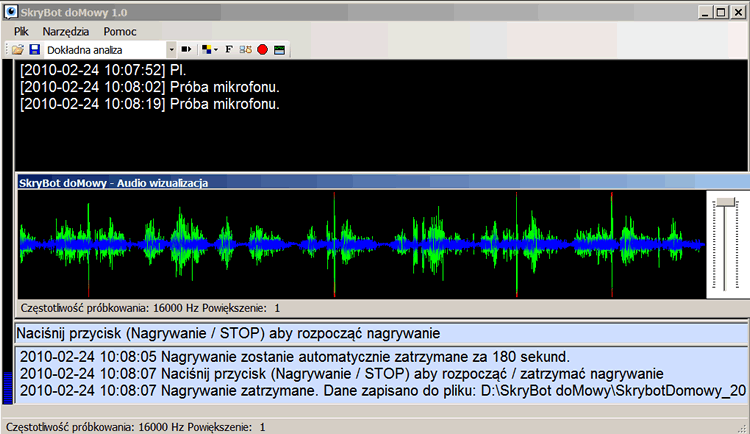
Task: Click the SkryBot application icon in title bar
Action: (x=11, y=11)
